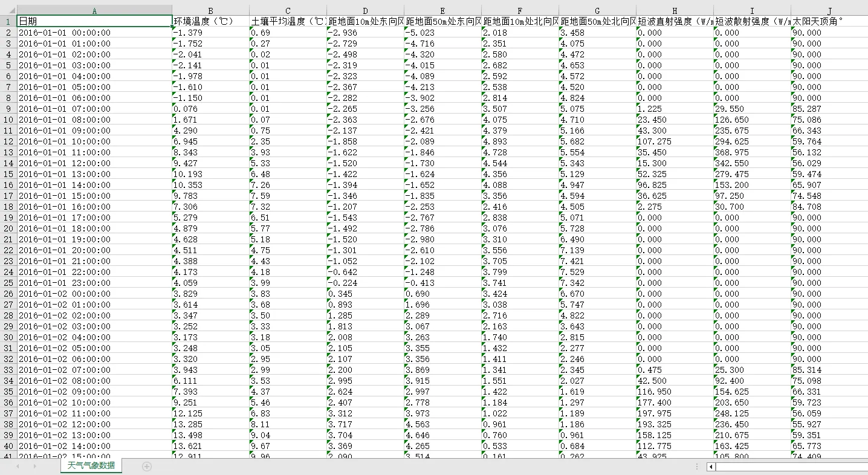Open the 天气气象数据 sheet tab
This screenshot has width=868, height=475.
[91, 465]
